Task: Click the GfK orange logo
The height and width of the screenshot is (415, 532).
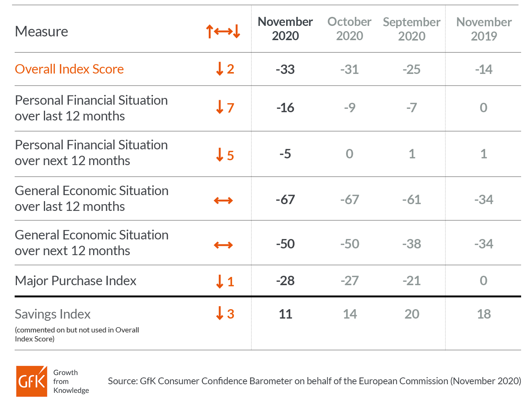Action: 32,381
